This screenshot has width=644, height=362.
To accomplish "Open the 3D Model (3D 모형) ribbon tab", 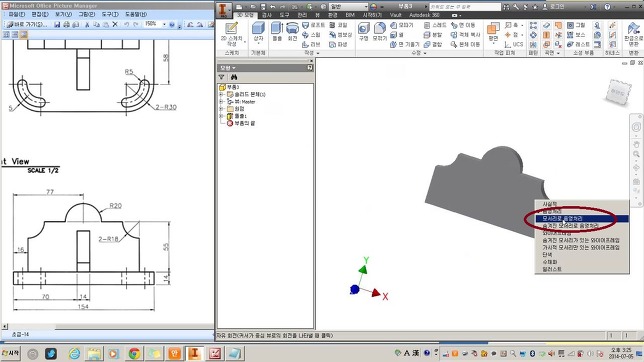I will 246,15.
